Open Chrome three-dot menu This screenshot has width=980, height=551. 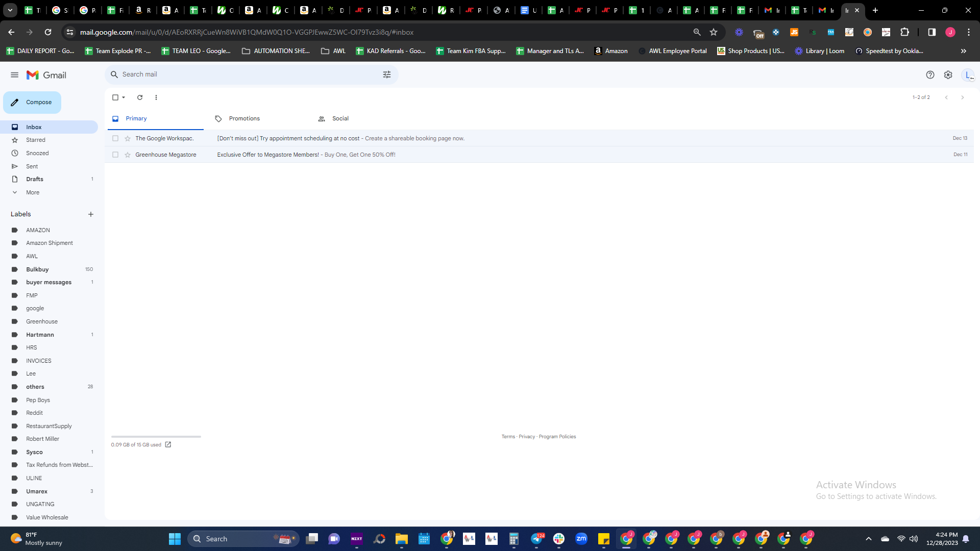969,32
